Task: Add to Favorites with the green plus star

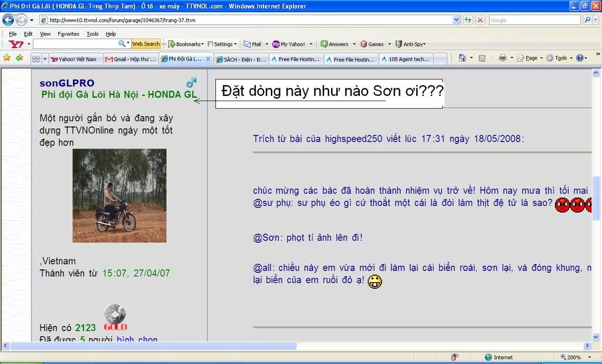Action: pos(19,58)
